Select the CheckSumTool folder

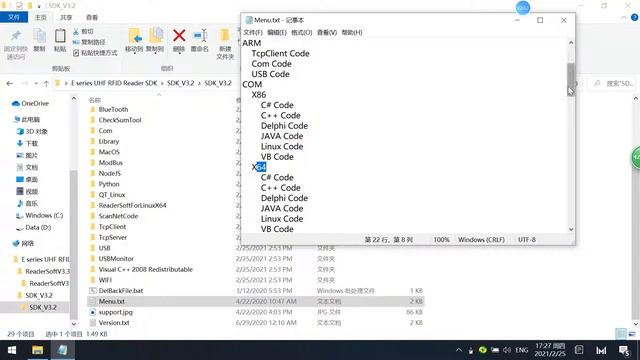coord(115,120)
